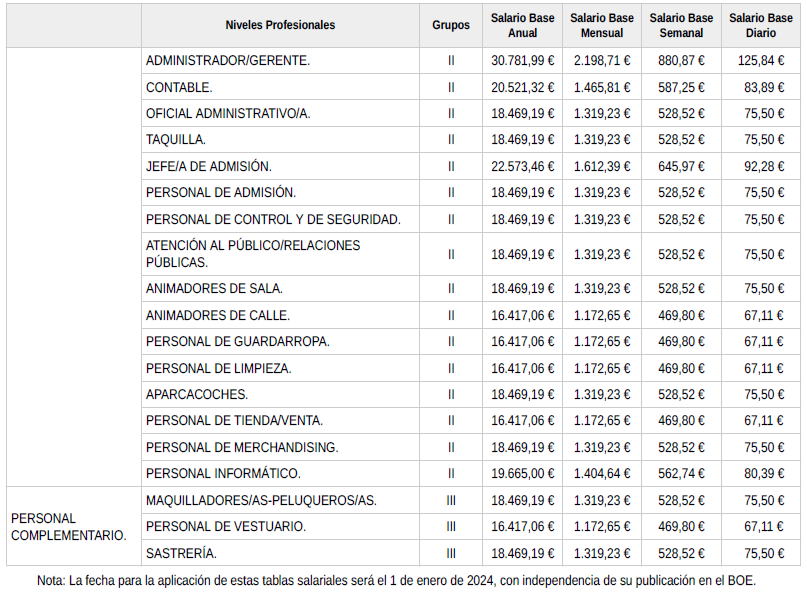Click the 'Salario Base Semanal' header
This screenshot has height=596, width=807.
pyautogui.click(x=681, y=25)
